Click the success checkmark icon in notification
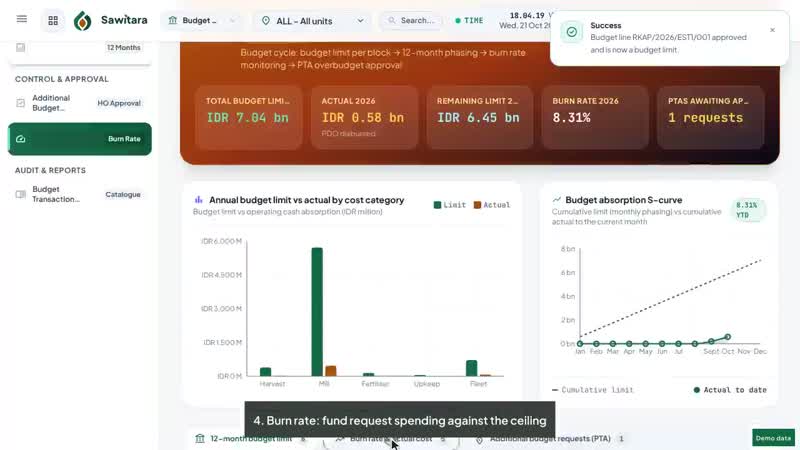 coord(572,32)
